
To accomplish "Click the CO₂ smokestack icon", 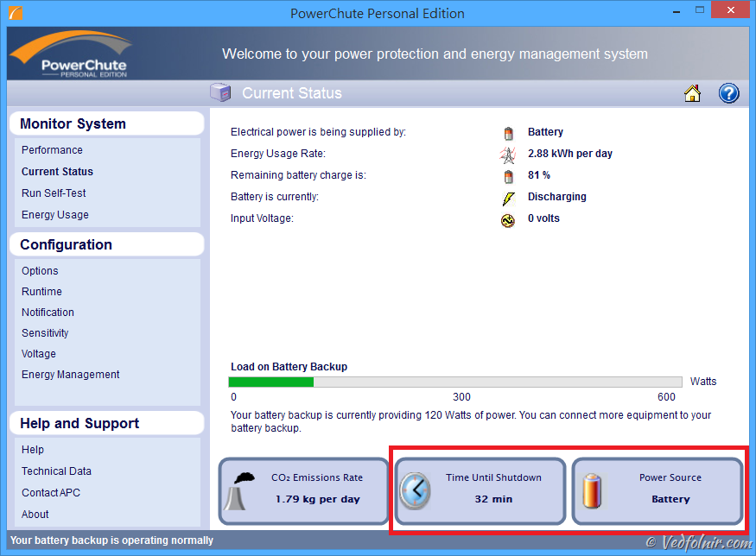I will tap(239, 491).
